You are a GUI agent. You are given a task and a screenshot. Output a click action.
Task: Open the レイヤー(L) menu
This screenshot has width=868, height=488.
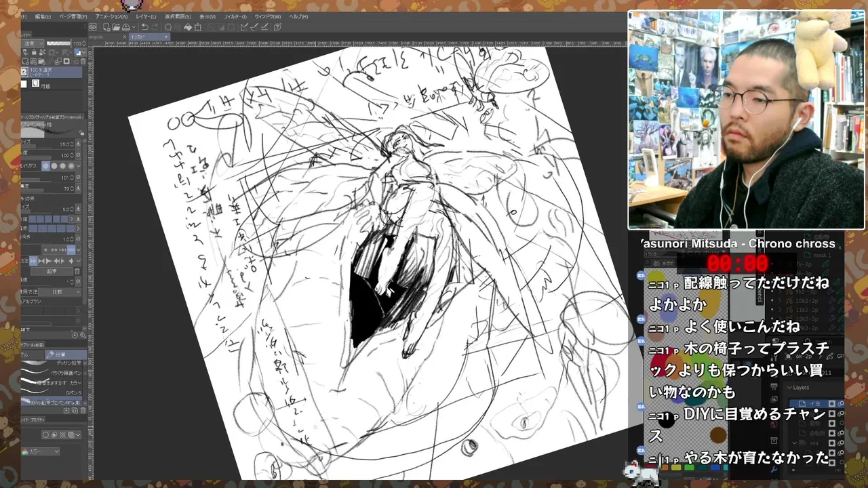click(146, 16)
